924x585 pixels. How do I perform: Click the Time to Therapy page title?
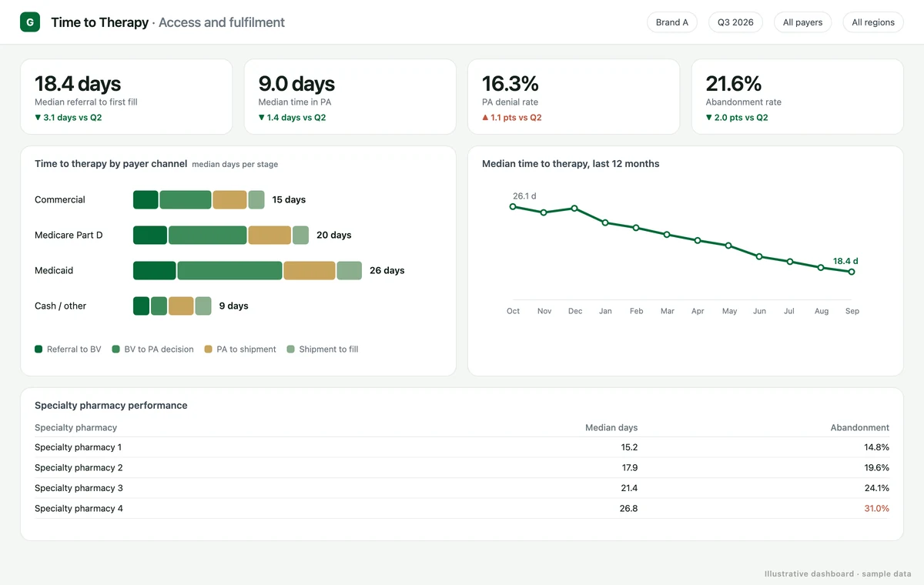click(99, 22)
